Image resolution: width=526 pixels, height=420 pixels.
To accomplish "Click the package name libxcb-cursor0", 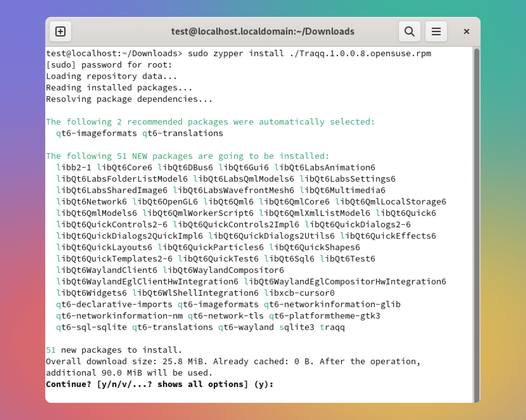I will 299,293.
